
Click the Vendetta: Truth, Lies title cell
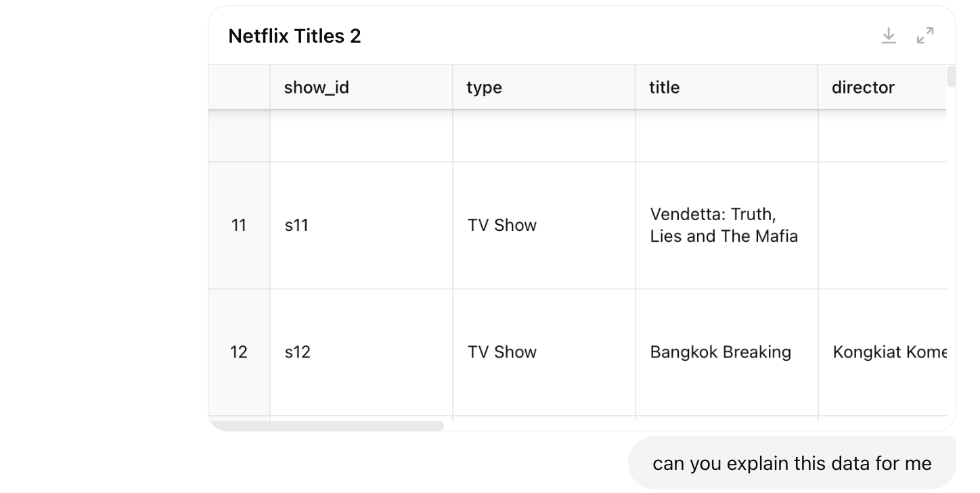point(723,225)
